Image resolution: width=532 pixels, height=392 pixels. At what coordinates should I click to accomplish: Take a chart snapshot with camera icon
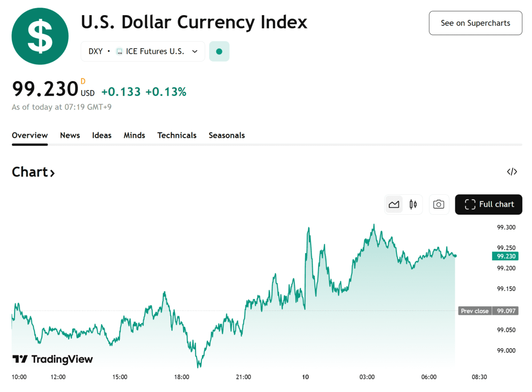[x=438, y=204]
